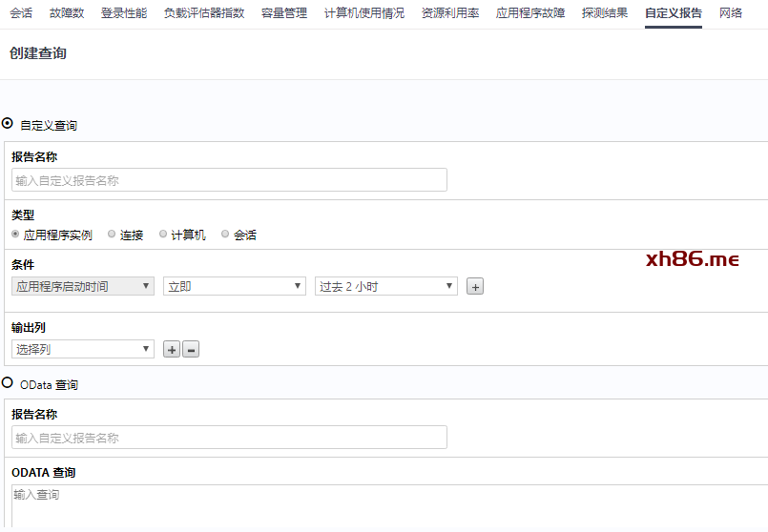Open the 过去 2 小时 time range dropdown
Viewport: 768px width, 532px height.
coord(385,286)
